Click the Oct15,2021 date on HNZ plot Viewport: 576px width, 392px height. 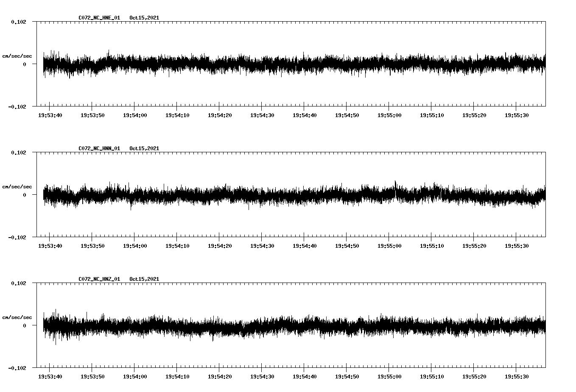[144, 279]
